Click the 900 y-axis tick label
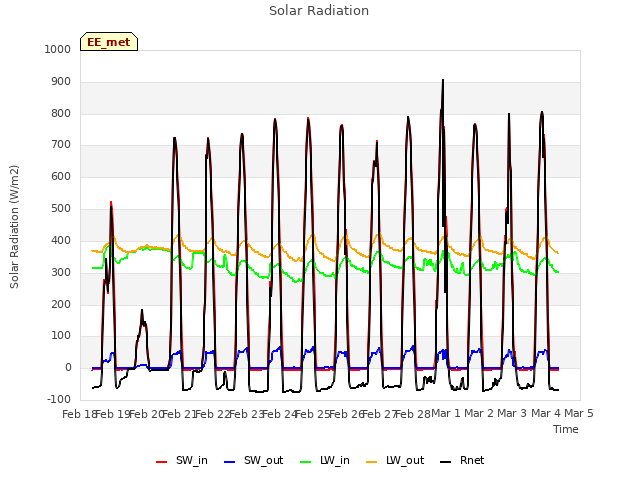The width and height of the screenshot is (640, 480). [61, 82]
